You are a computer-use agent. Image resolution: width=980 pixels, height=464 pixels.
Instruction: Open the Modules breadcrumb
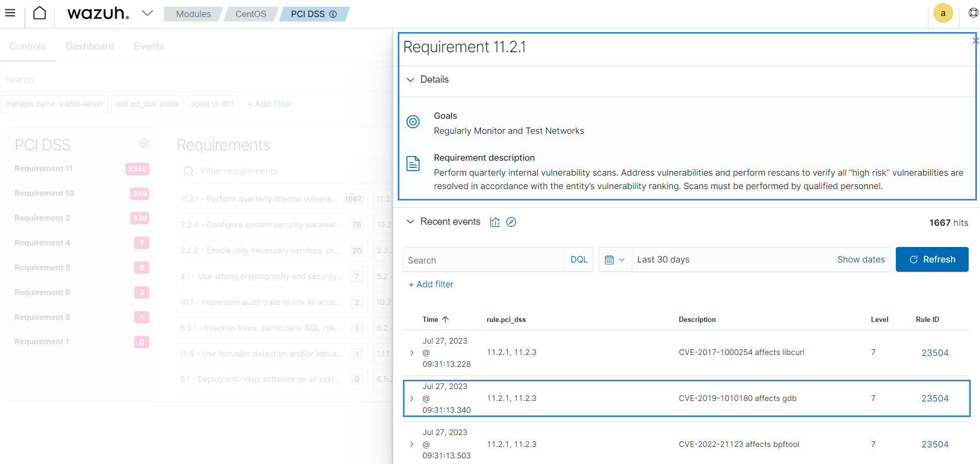click(193, 14)
